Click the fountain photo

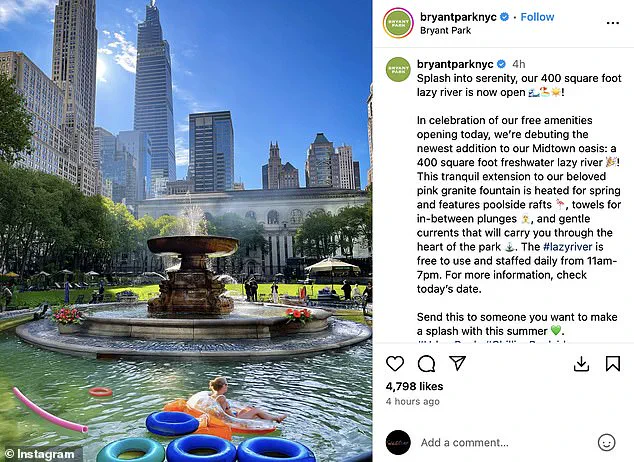pyautogui.click(x=186, y=231)
